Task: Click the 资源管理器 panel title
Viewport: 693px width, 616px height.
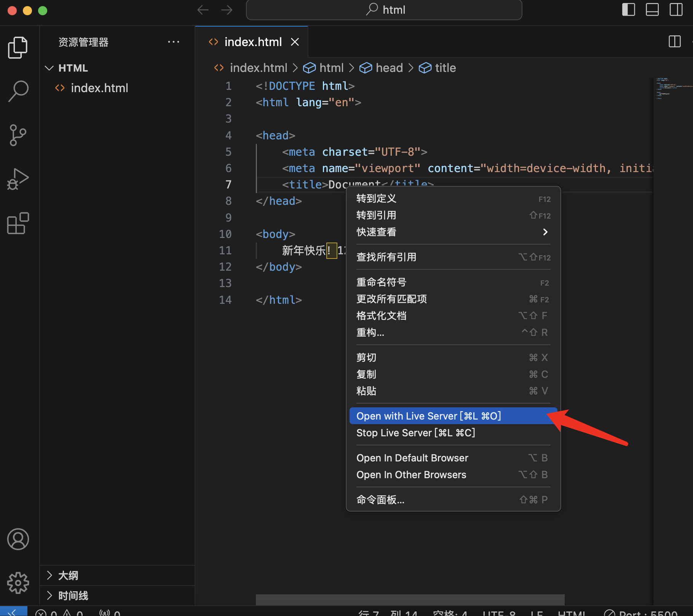Action: coord(83,42)
